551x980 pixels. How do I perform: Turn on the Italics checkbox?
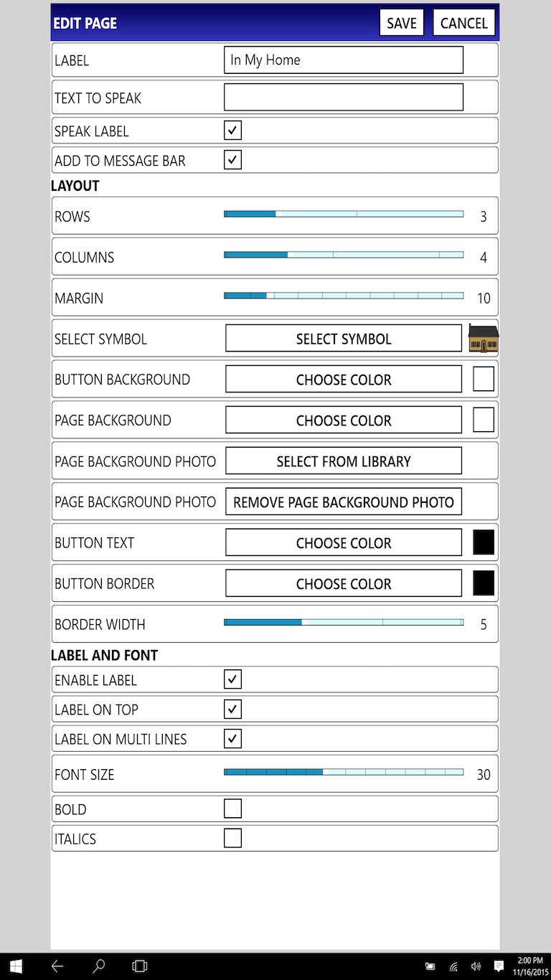coord(232,838)
